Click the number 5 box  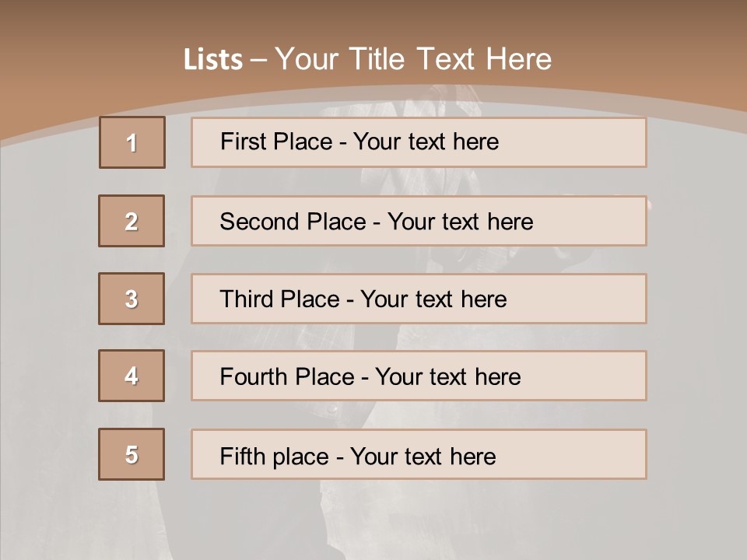pos(132,454)
